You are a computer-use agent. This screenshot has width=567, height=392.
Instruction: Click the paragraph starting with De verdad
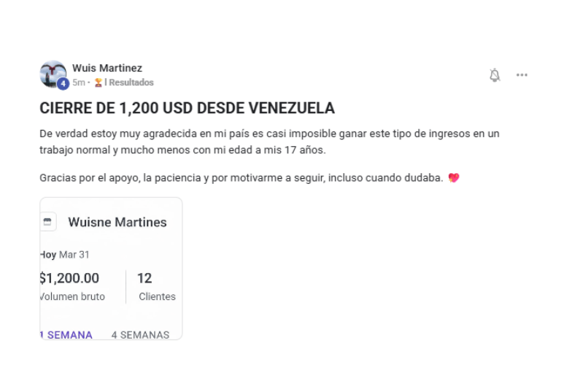pos(269,142)
